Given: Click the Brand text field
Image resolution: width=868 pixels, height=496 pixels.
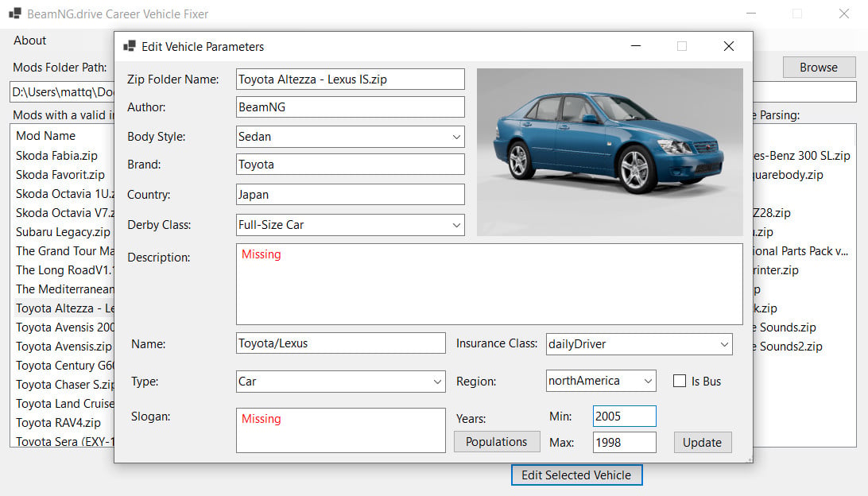Looking at the screenshot, I should 350,165.
